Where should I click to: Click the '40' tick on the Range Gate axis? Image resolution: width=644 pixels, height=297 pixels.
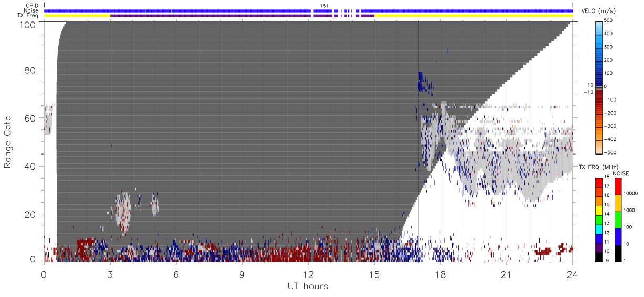tap(30, 166)
